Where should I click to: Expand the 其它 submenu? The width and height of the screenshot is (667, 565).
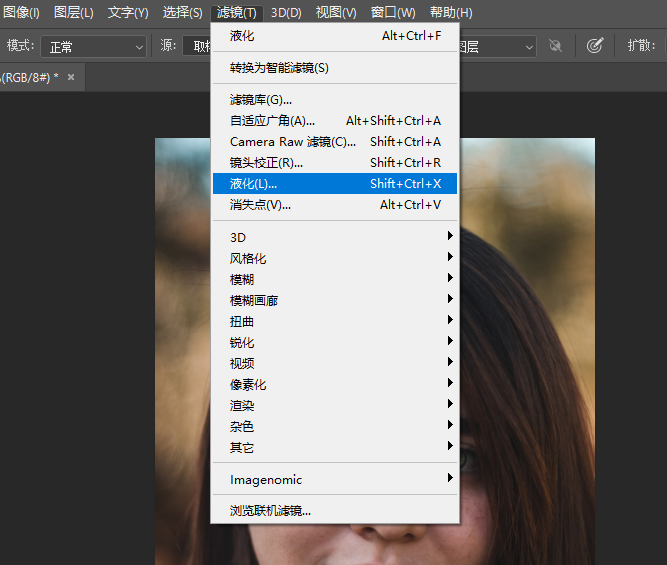[x=335, y=447]
